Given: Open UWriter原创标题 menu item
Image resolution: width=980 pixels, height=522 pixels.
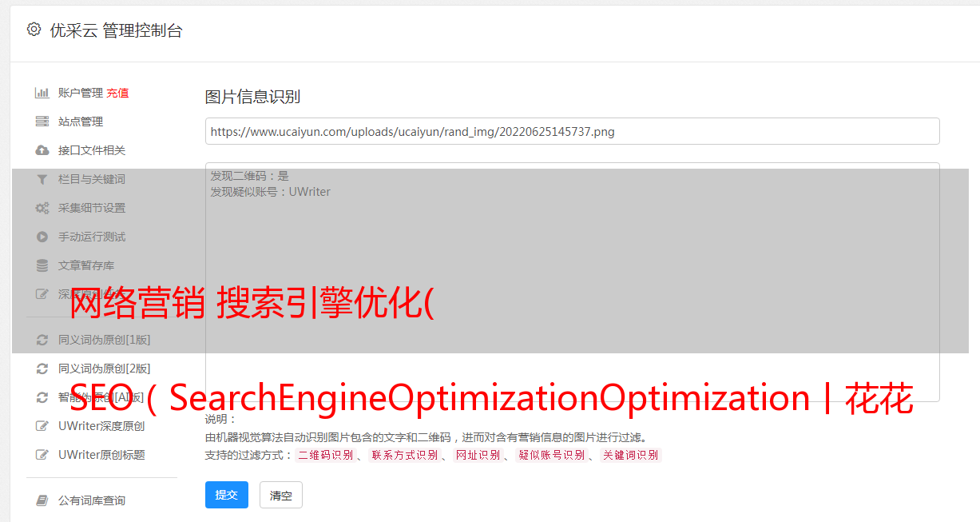Looking at the screenshot, I should point(101,455).
